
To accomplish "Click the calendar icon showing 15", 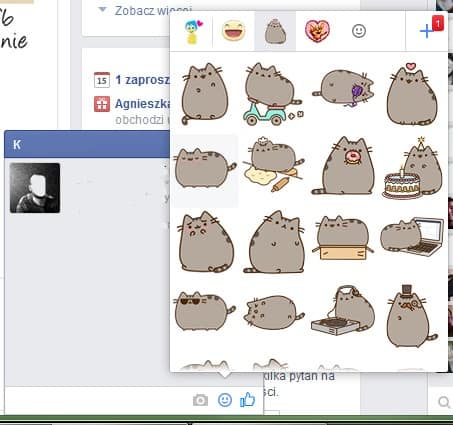I will pyautogui.click(x=102, y=80).
